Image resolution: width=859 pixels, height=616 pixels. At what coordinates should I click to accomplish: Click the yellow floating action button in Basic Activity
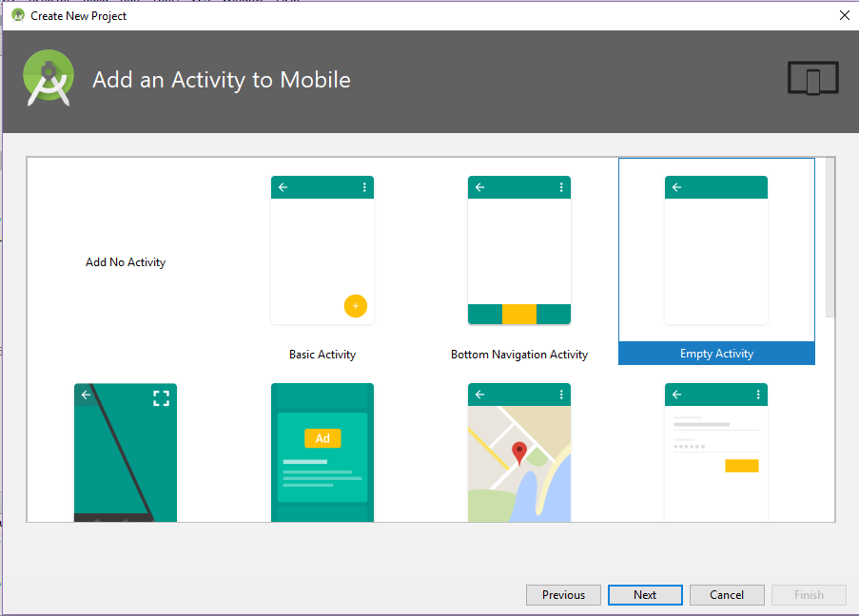pyautogui.click(x=355, y=306)
